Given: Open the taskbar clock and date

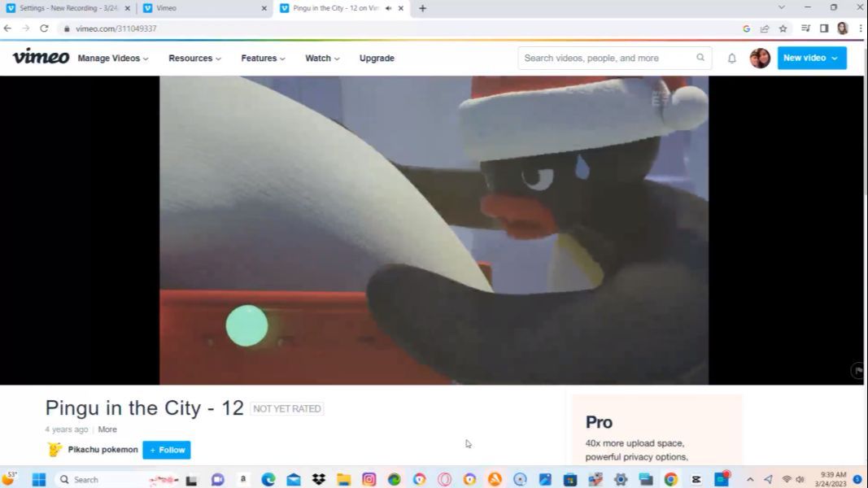Looking at the screenshot, I should 832,479.
